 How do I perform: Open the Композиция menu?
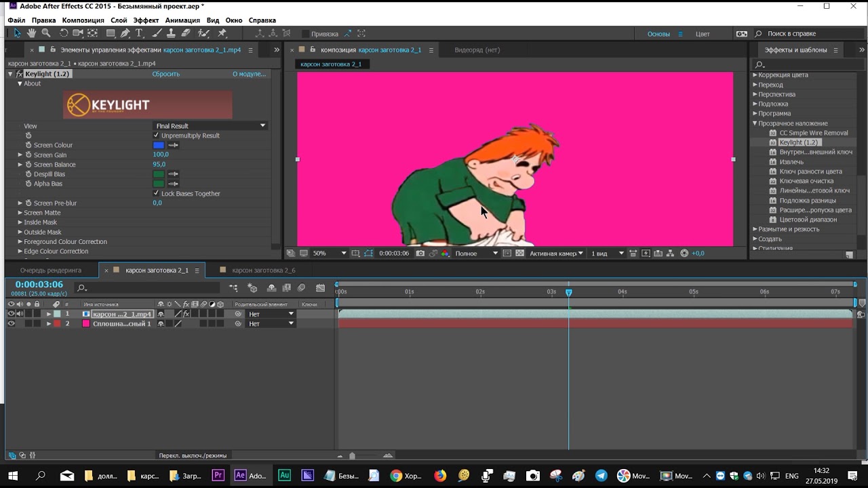click(x=83, y=20)
